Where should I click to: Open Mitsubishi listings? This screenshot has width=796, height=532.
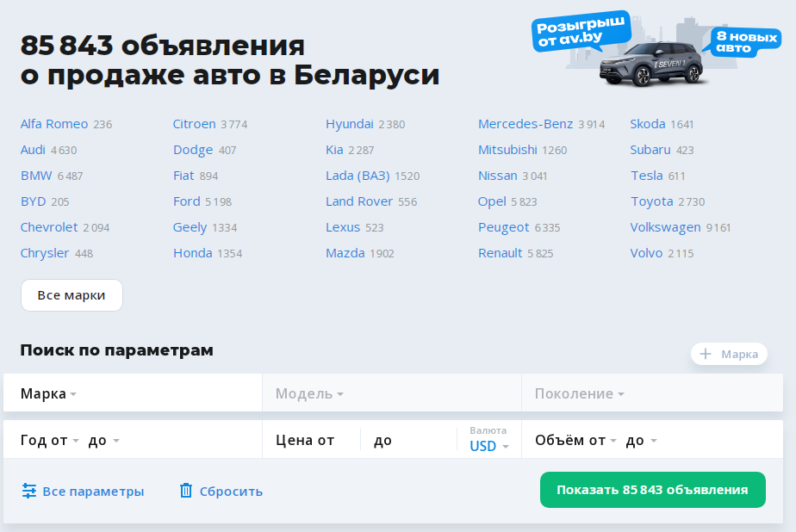pyautogui.click(x=507, y=150)
